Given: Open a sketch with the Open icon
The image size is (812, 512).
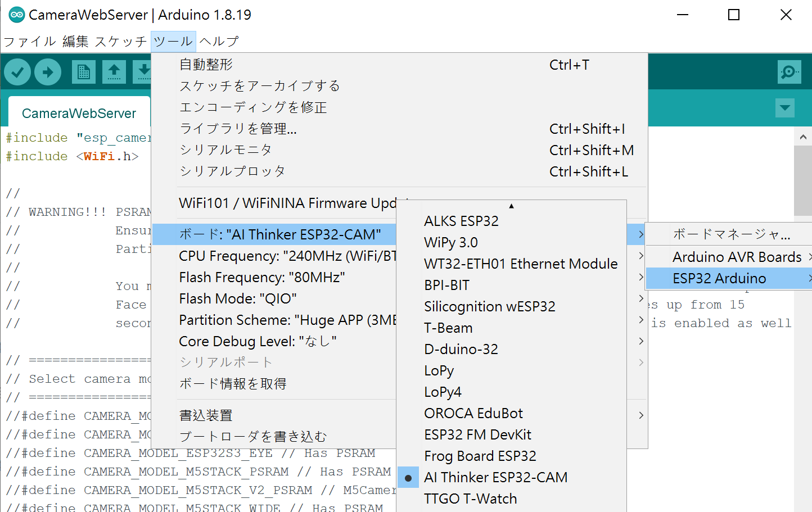Looking at the screenshot, I should point(114,72).
